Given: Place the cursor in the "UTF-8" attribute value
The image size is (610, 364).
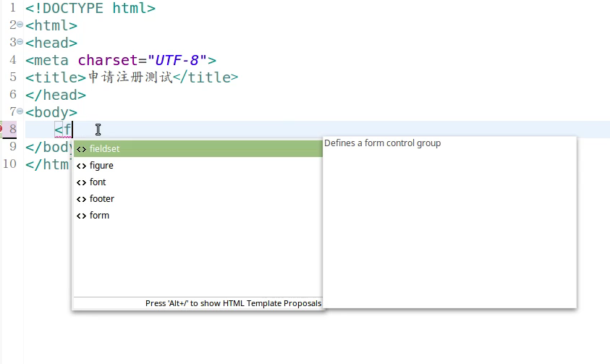Looking at the screenshot, I should pos(181,60).
